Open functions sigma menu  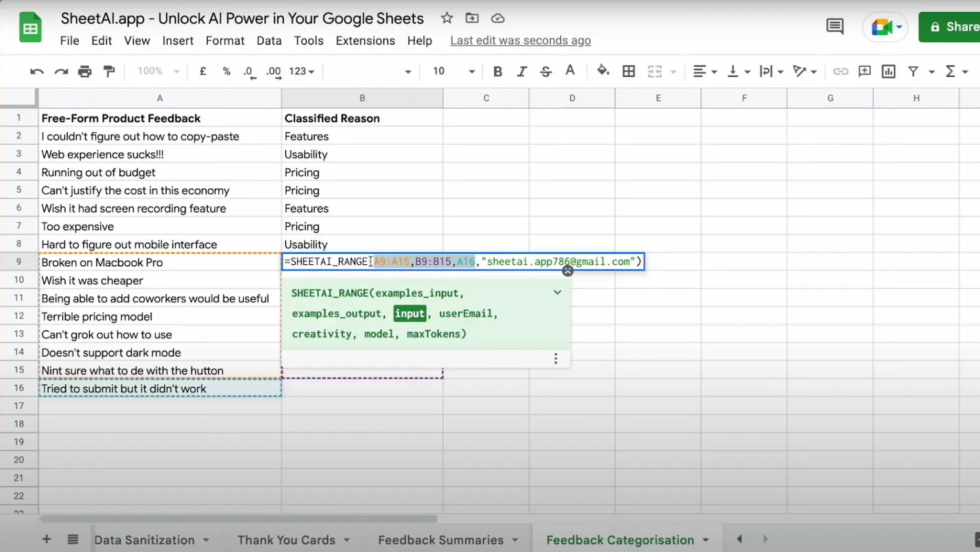coord(956,71)
